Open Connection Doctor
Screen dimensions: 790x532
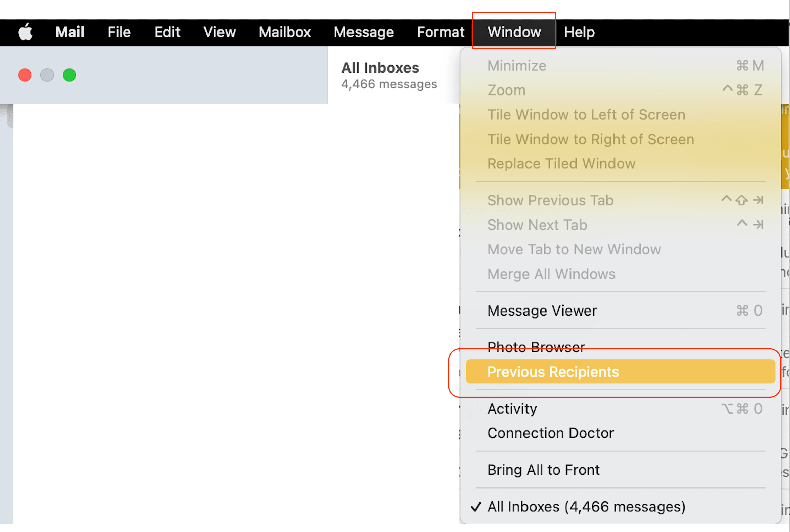point(550,433)
